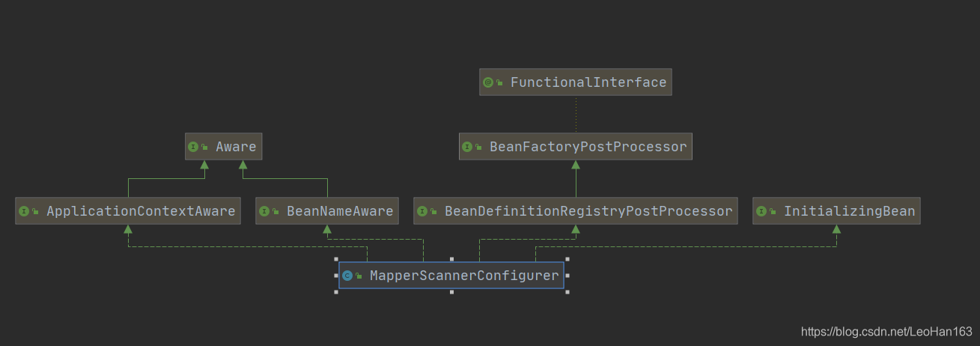
Task: Select the InitializingBean node
Action: (x=836, y=211)
